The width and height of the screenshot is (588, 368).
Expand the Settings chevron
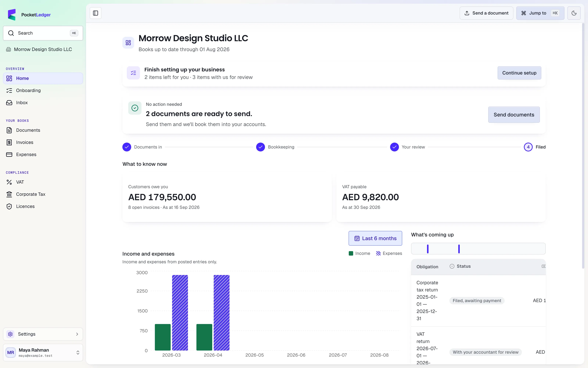[77, 334]
